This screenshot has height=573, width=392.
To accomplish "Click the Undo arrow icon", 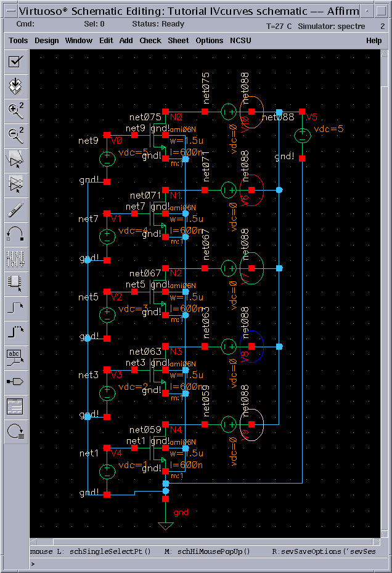I will coord(15,234).
